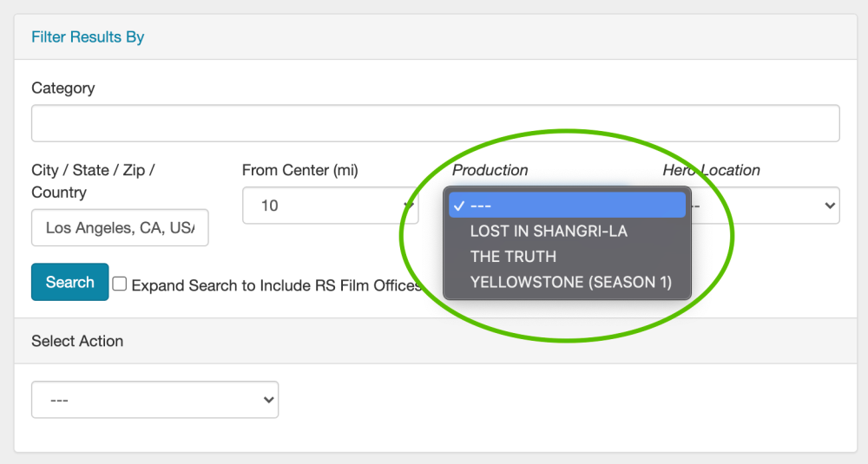Pick YELLOWSTONE (SEASON 1) option
The height and width of the screenshot is (464, 868).
pos(570,282)
